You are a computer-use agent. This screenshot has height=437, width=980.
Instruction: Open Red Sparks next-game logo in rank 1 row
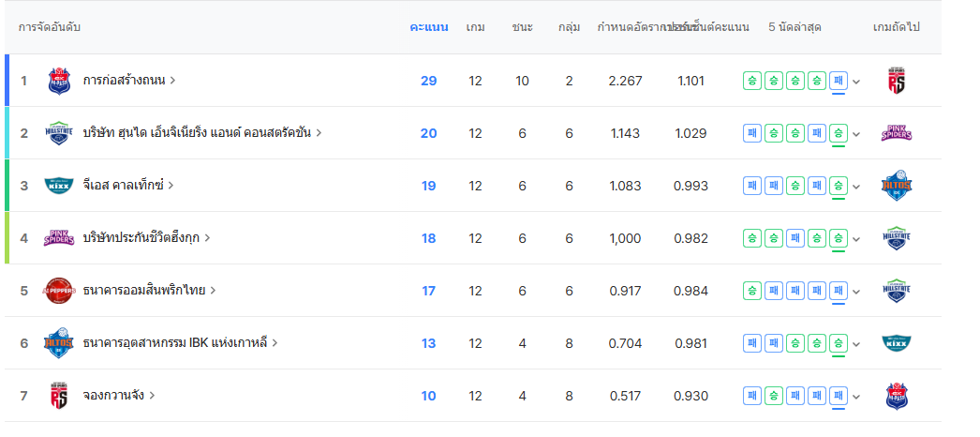point(897,81)
